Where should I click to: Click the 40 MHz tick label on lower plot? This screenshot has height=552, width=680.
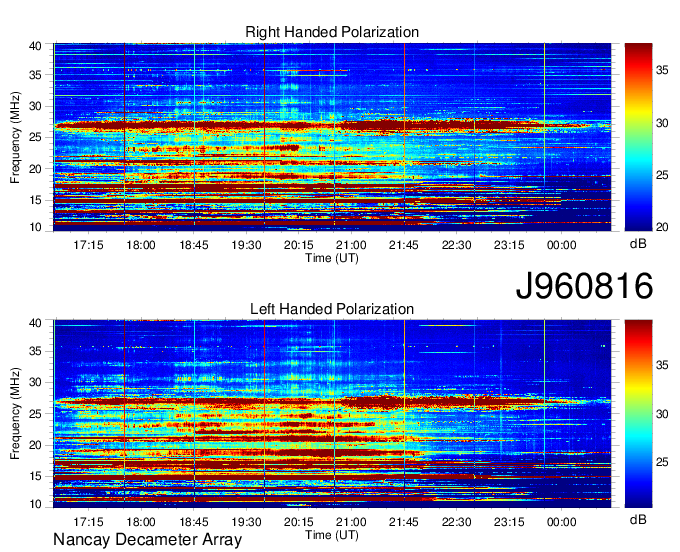coord(35,323)
